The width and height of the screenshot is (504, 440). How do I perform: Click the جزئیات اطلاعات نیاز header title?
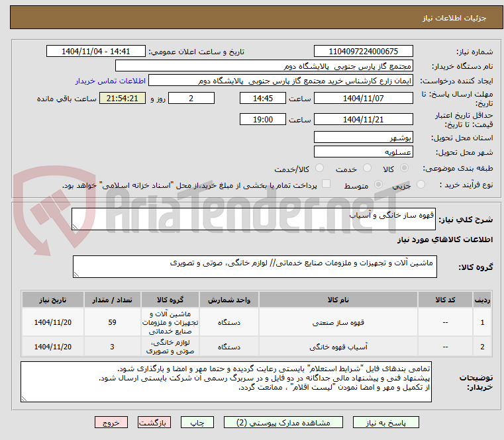coord(454,18)
